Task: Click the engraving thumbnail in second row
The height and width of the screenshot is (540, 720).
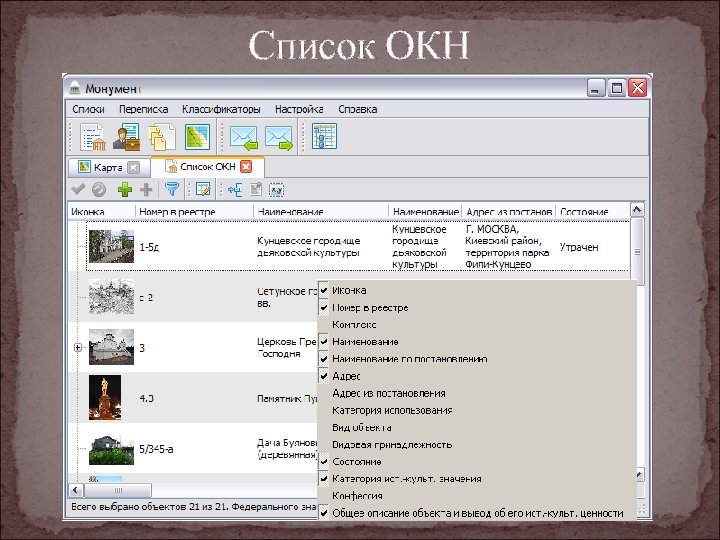Action: [111, 297]
